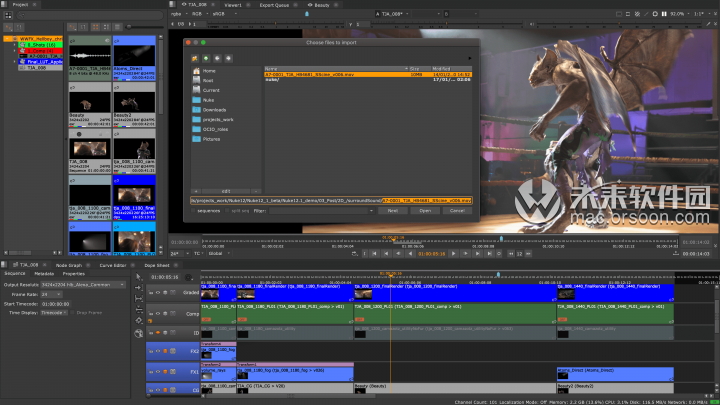Select the .wav audio file in file list
The height and width of the screenshot is (405, 720).
[x=368, y=74]
